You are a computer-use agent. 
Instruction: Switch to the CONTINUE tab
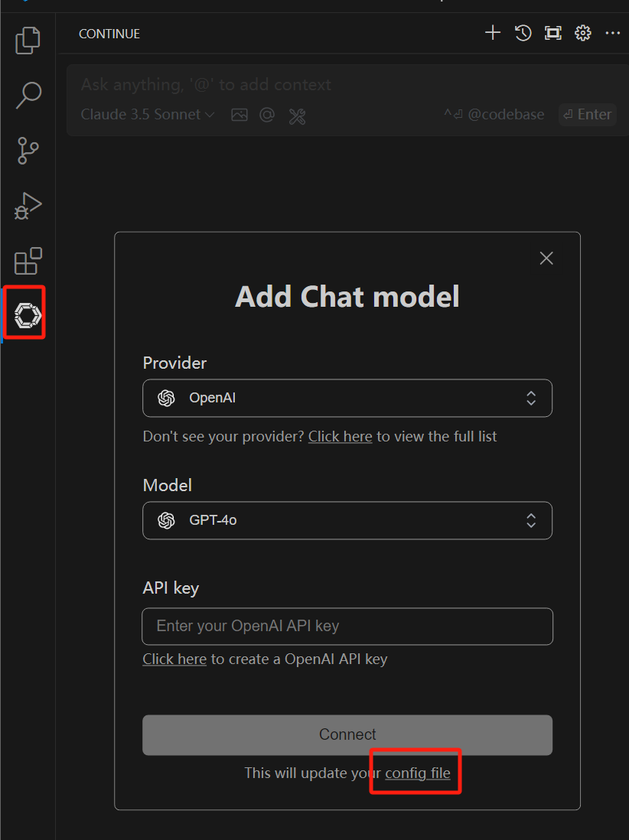tap(109, 34)
